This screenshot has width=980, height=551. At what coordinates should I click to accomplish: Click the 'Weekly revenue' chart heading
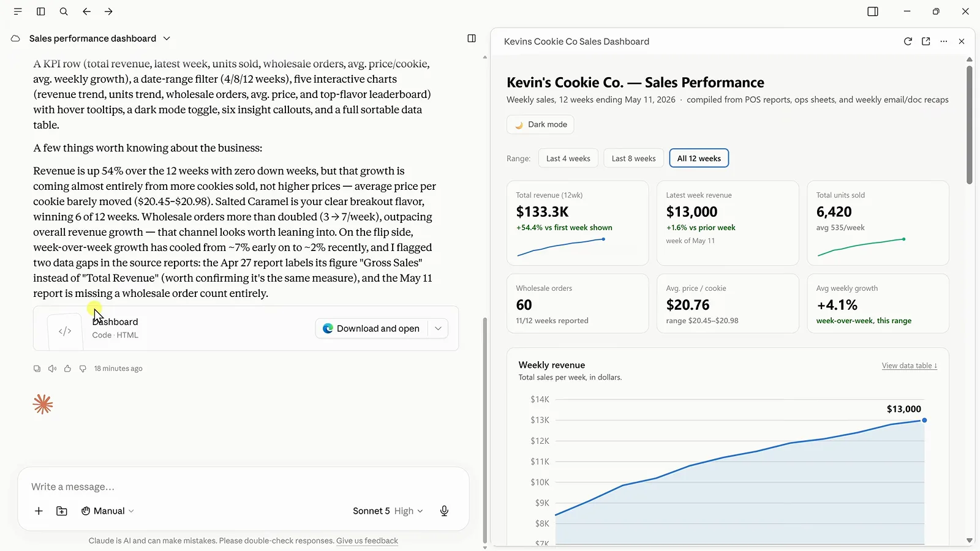pos(552,365)
